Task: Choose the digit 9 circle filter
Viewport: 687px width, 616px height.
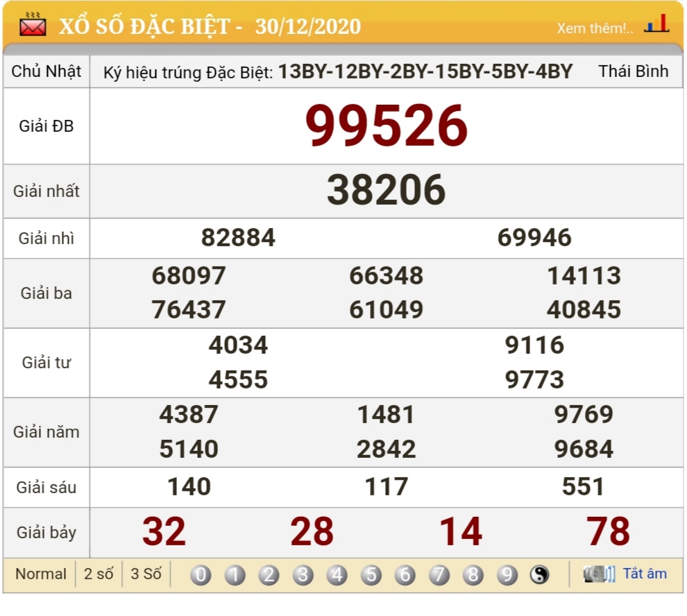Action: 507,574
